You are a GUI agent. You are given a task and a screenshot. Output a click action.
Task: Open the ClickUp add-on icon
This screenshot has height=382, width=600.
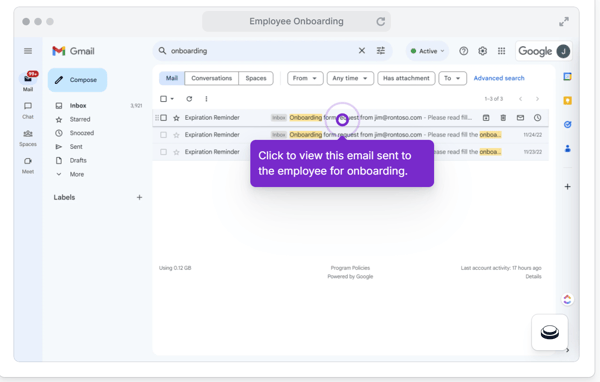(567, 299)
